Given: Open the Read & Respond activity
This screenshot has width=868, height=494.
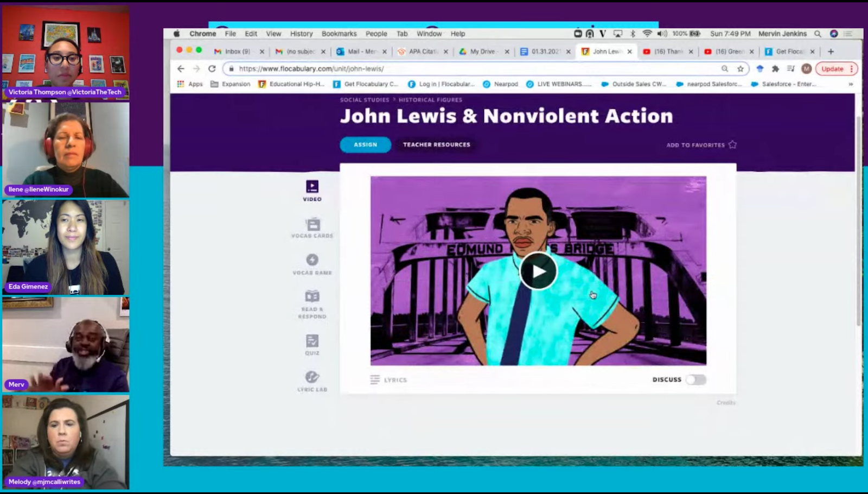Looking at the screenshot, I should click(312, 304).
